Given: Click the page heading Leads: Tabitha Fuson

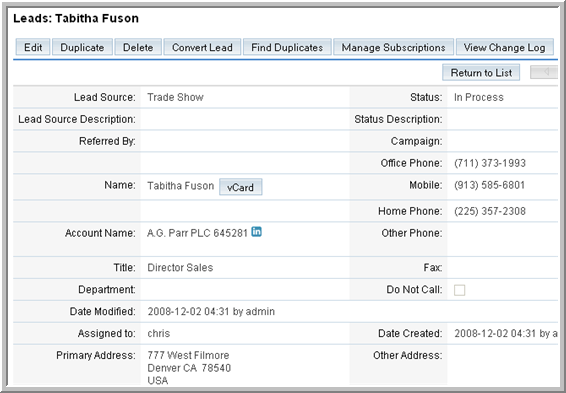Looking at the screenshot, I should pos(76,18).
